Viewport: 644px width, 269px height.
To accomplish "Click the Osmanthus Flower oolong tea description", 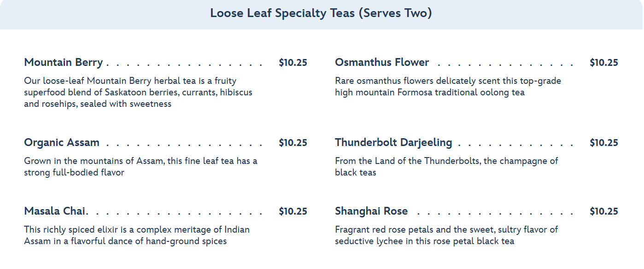I will 448,87.
